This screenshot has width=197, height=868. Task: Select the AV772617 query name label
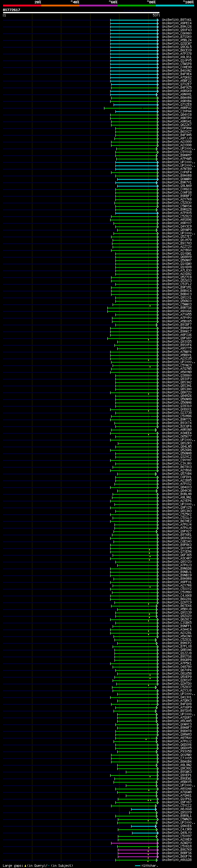pos(11,10)
